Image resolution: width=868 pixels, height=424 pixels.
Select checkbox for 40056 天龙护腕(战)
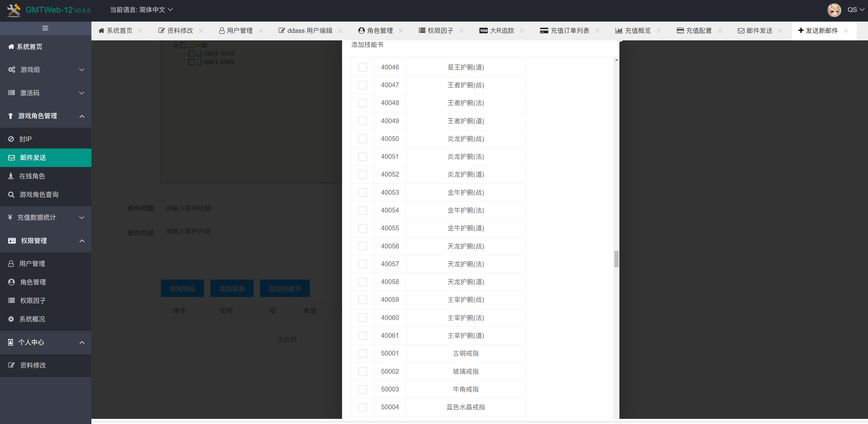(x=363, y=246)
